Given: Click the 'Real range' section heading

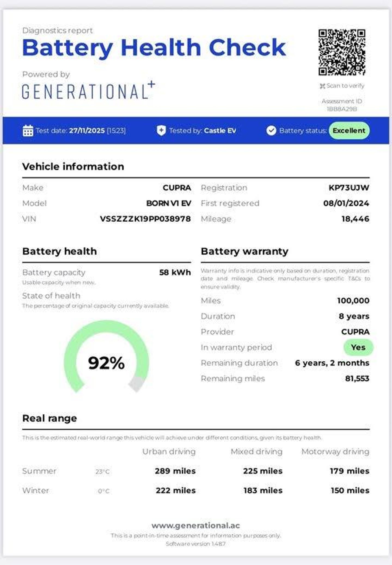Looking at the screenshot, I should [50, 418].
